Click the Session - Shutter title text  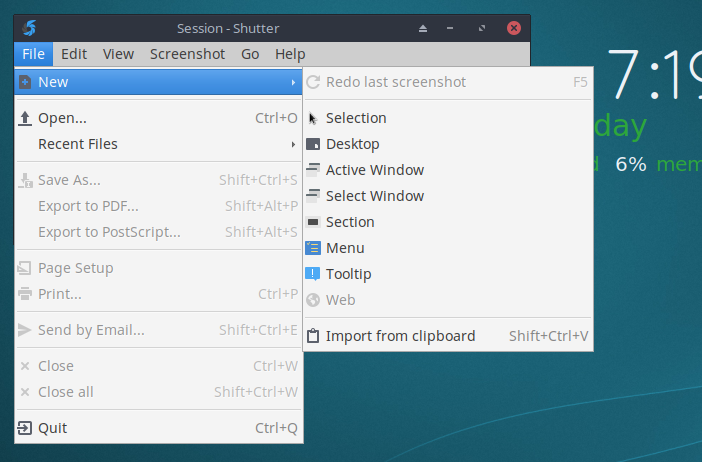coord(228,29)
